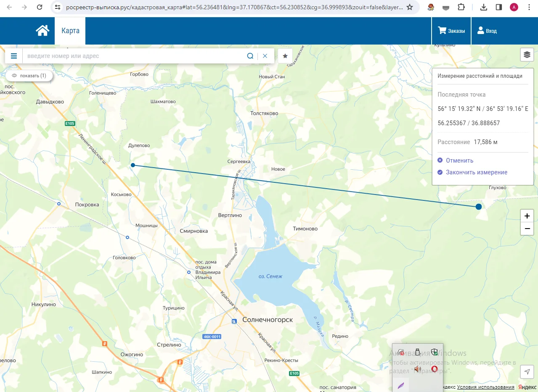Open the Яндекс logo link

click(x=527, y=387)
